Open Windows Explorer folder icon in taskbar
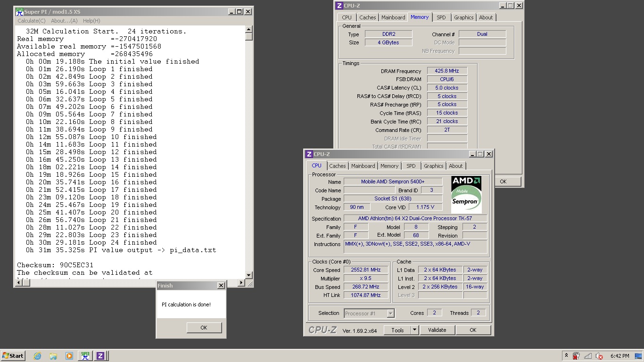The height and width of the screenshot is (362, 644). (53, 356)
